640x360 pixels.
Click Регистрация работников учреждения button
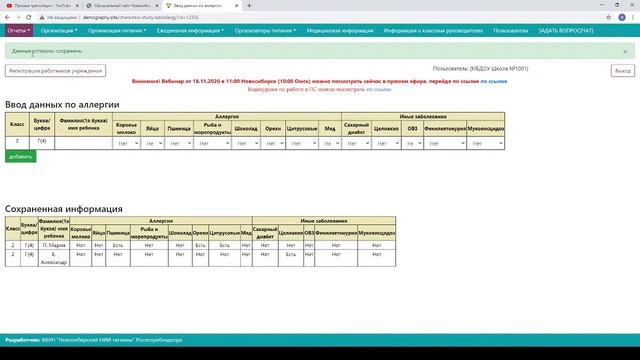(56, 71)
